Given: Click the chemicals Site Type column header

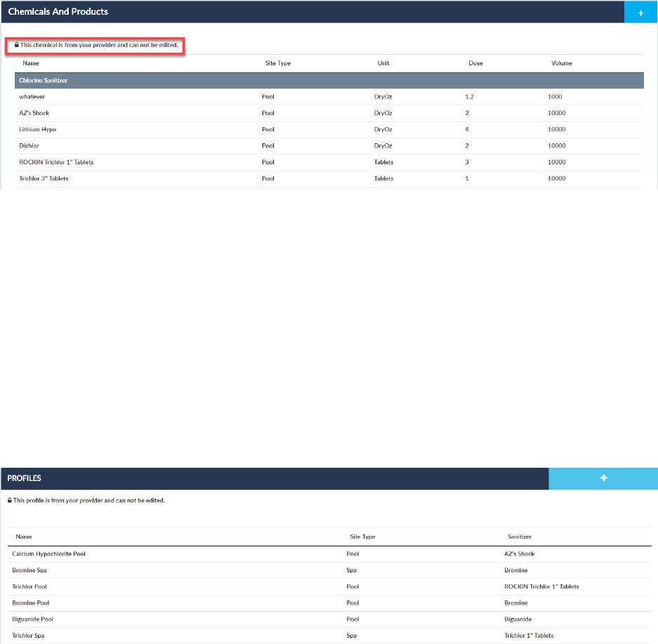Looking at the screenshot, I should (278, 63).
